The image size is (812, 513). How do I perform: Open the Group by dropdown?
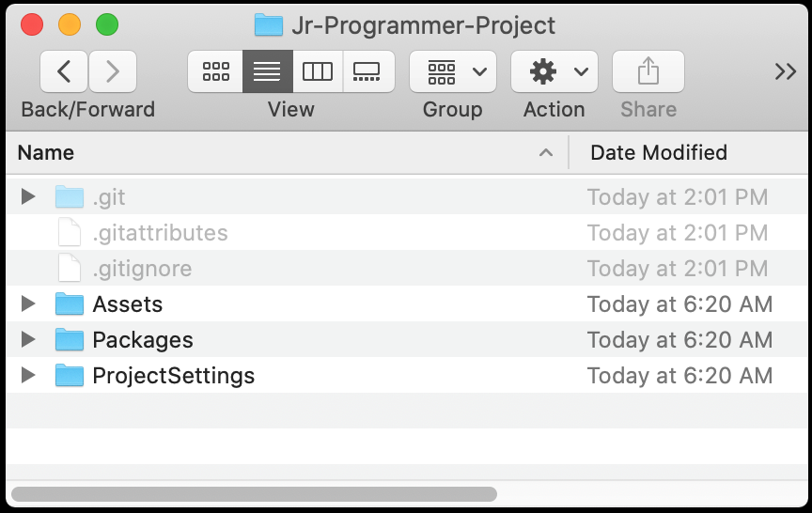[453, 71]
